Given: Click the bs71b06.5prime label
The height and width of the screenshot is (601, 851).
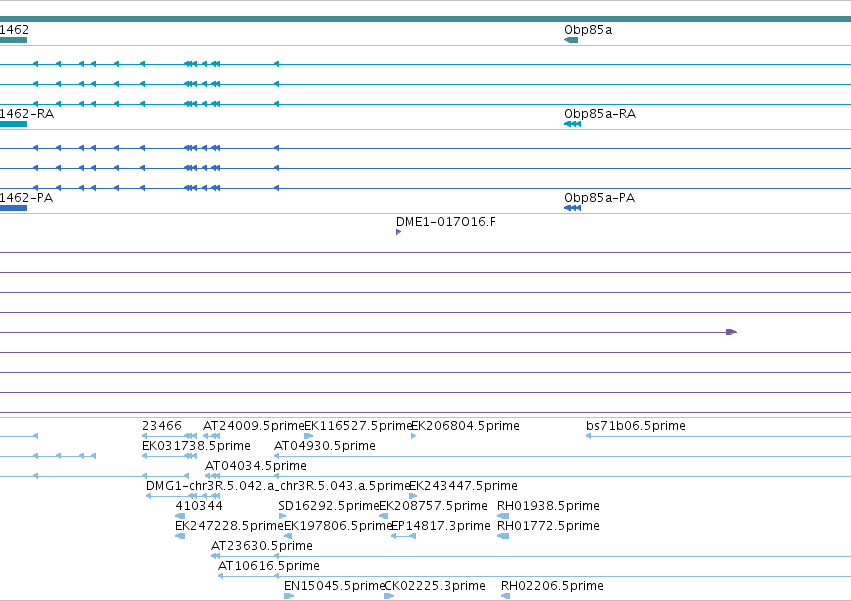Looking at the screenshot, I should point(636,426).
